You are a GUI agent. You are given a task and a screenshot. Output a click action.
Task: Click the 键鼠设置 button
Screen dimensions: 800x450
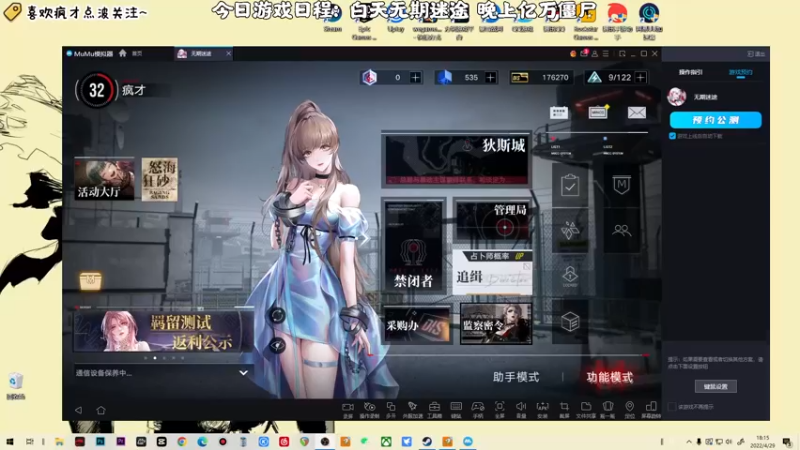pos(715,387)
